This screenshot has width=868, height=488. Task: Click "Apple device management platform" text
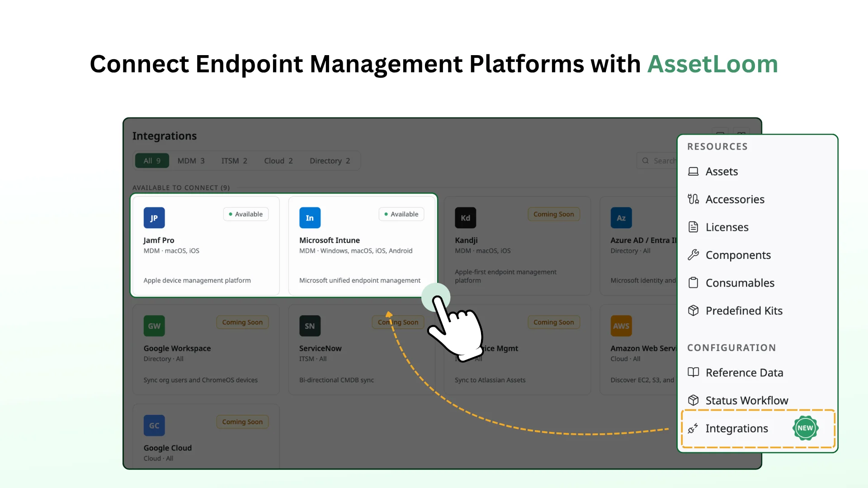coord(197,280)
